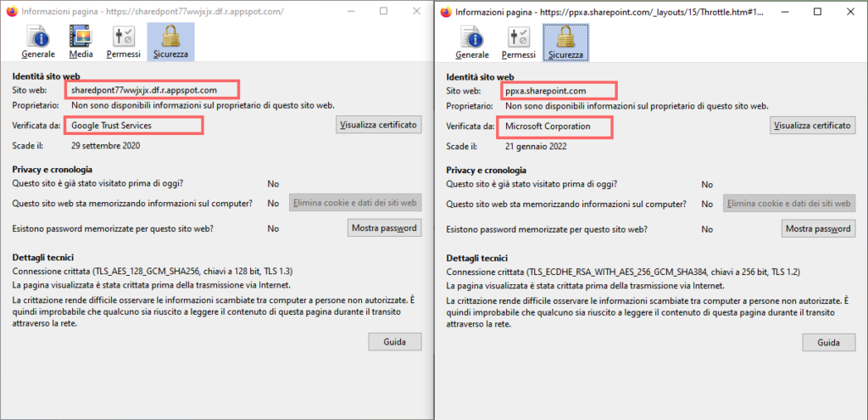Click the ppxa.sharepoint.com site field
This screenshot has width=868, height=420.
(x=558, y=90)
